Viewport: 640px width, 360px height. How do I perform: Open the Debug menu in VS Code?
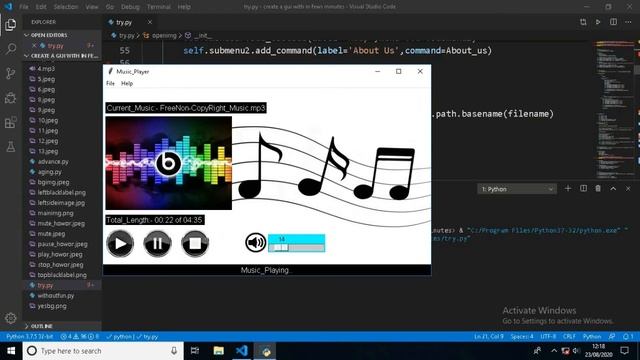pyautogui.click(x=130, y=7)
